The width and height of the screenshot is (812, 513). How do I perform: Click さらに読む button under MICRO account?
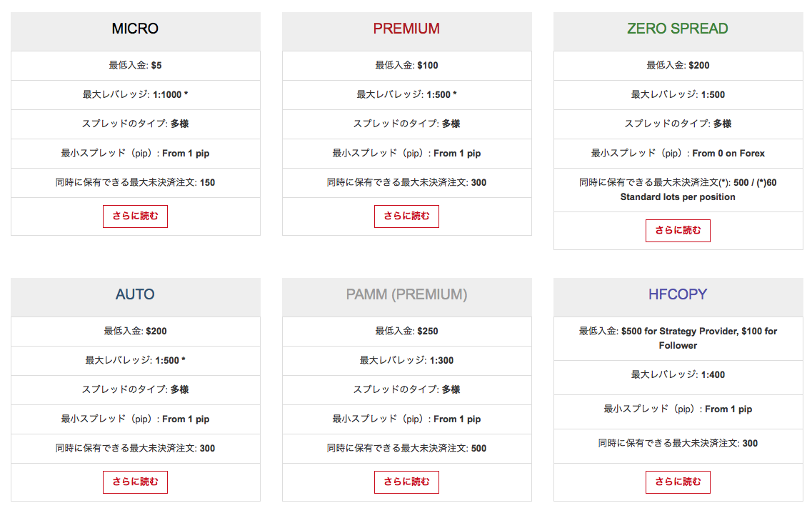click(x=135, y=216)
